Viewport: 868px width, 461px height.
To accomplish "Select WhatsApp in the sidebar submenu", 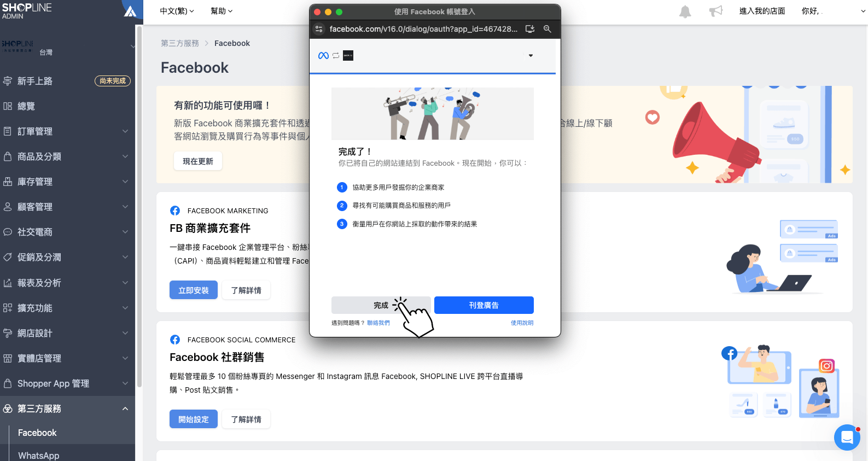I will pyautogui.click(x=38, y=456).
